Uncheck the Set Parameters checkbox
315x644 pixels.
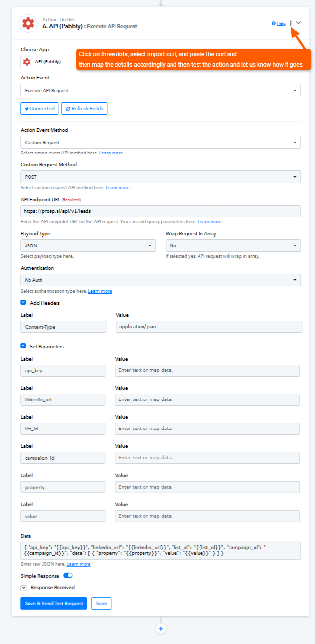23,346
